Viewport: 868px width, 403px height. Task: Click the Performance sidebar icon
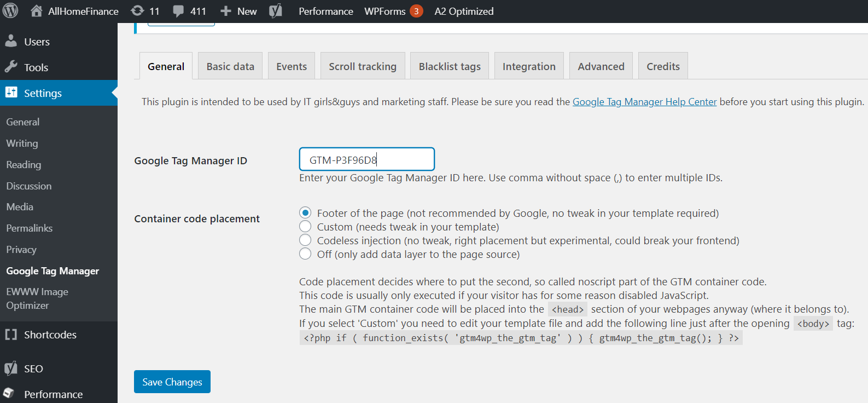click(9, 393)
